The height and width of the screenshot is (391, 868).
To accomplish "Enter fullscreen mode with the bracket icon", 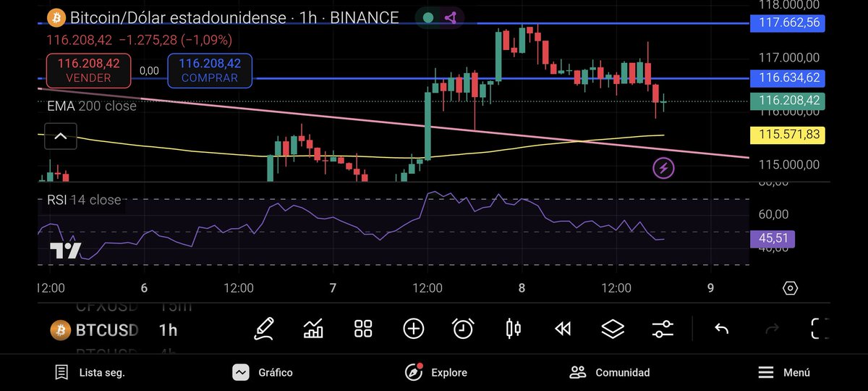I will 820,329.
